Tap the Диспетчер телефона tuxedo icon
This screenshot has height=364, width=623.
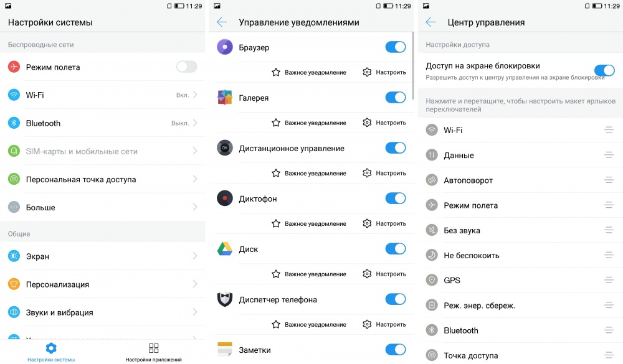[x=225, y=299]
